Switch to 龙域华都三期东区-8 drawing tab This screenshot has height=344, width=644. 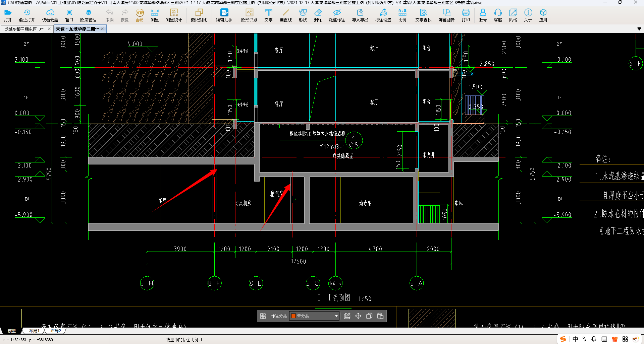[x=24, y=29]
